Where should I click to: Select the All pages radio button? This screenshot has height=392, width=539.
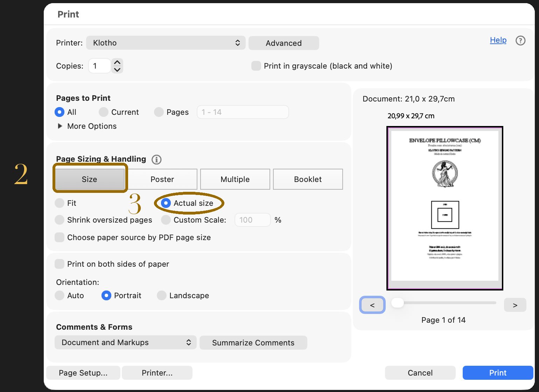click(x=59, y=112)
